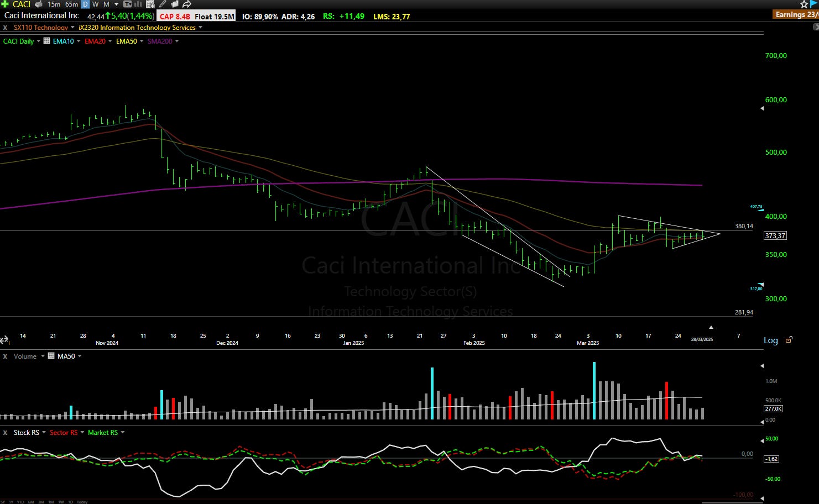The image size is (819, 504).
Task: Click the indicator grid icon beside CACI Daily
Action: click(x=47, y=41)
